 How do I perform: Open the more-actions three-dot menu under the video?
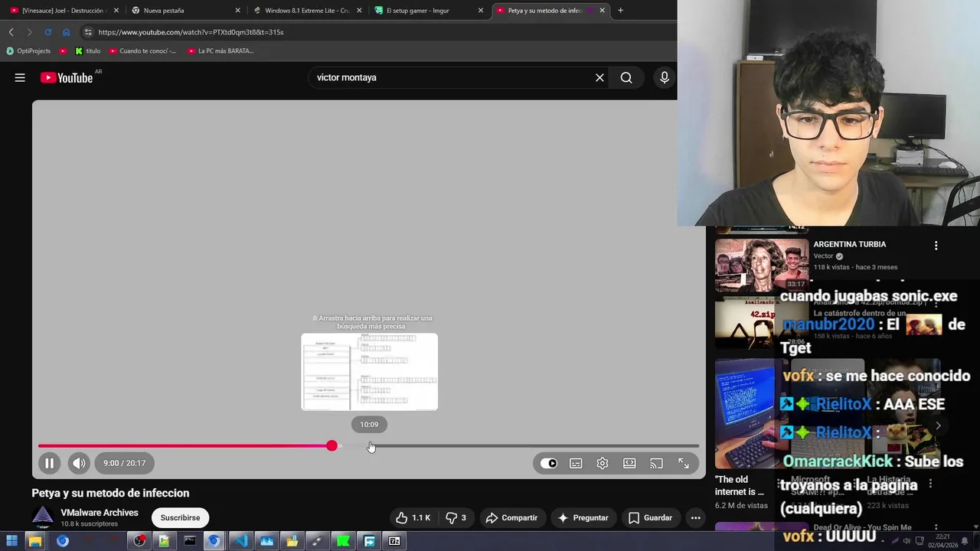click(x=695, y=518)
